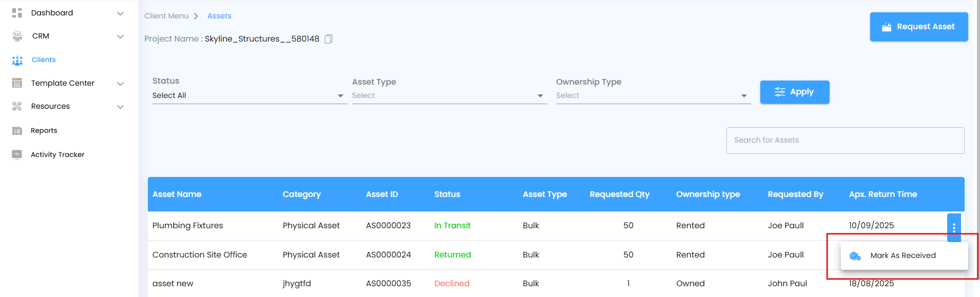Open the Asset Type dropdown
Screen dimensions: 980x297
449,96
